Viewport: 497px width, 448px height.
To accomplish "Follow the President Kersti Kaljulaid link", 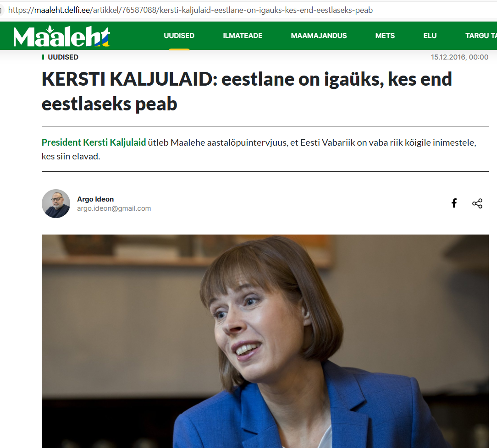I will click(94, 142).
